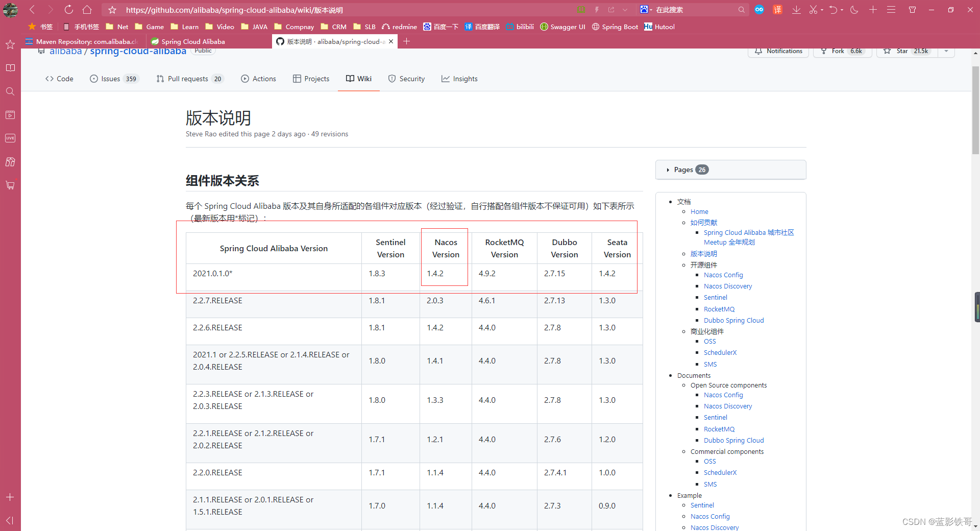Open Dubbo Spring Cloud under Open Source components
980x531 pixels.
(734, 440)
